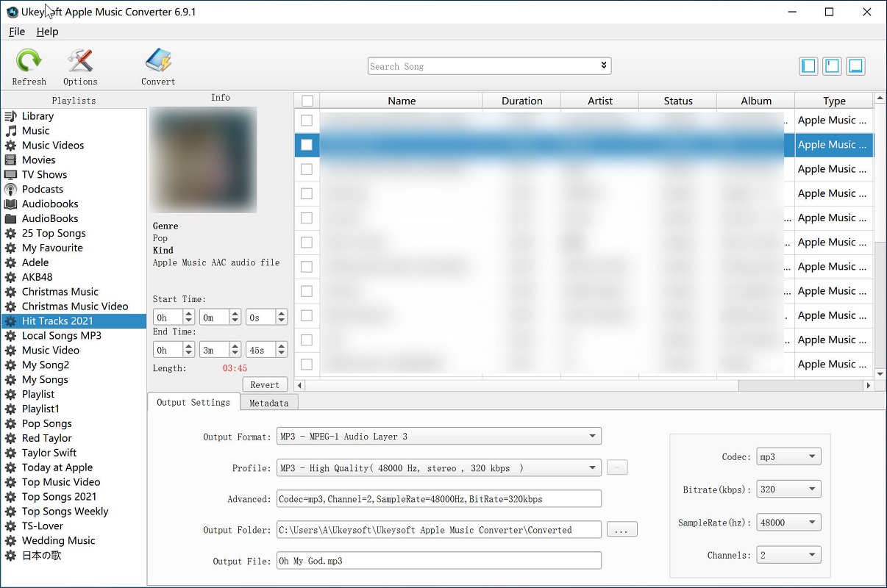The image size is (887, 588).
Task: Open the Help menu
Action: [47, 32]
